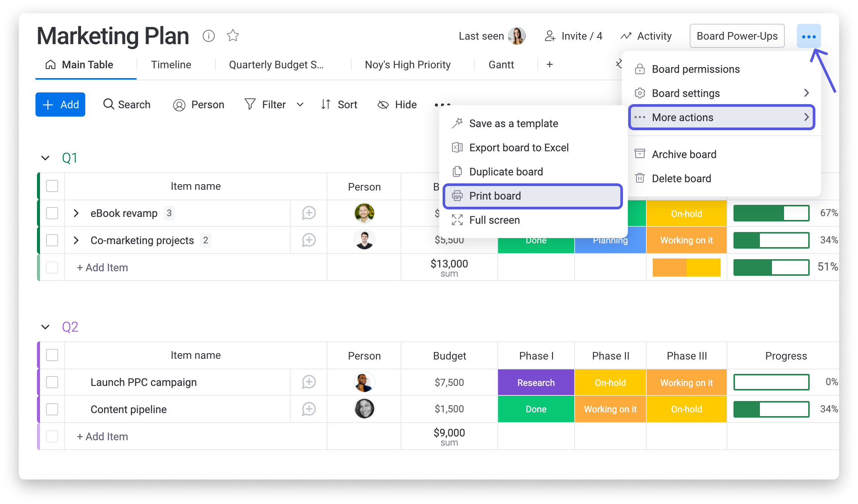Open the board options three-dot menu
Image resolution: width=858 pixels, height=504 pixels.
pos(809,36)
